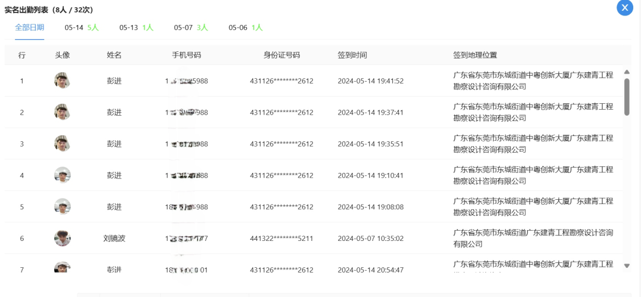Click the 姓名 column header

[114, 55]
